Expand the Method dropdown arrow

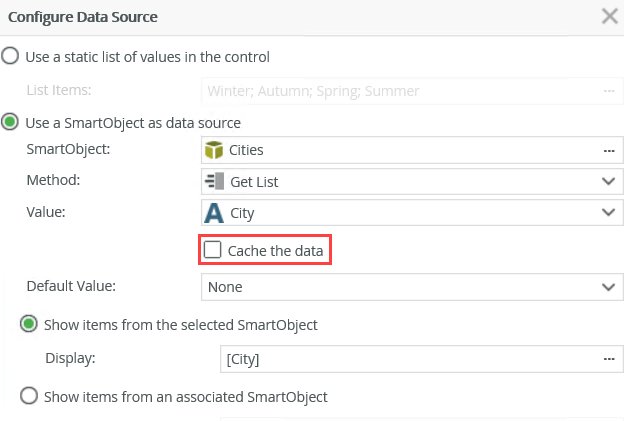[608, 181]
